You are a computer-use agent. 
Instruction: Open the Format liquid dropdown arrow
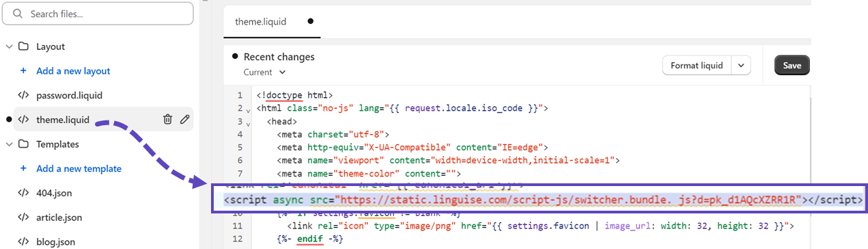pyautogui.click(x=741, y=66)
